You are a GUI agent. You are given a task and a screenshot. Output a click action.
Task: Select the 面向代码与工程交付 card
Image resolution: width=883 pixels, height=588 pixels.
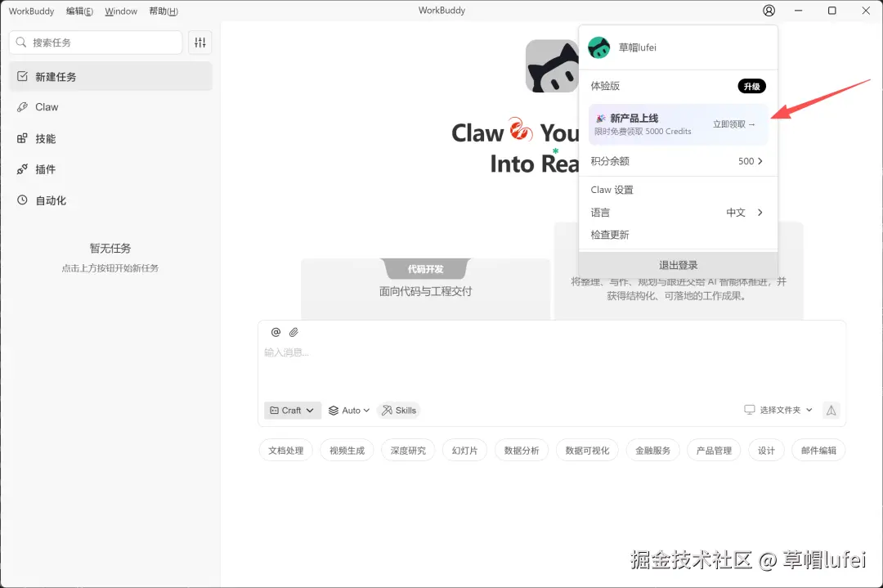425,290
